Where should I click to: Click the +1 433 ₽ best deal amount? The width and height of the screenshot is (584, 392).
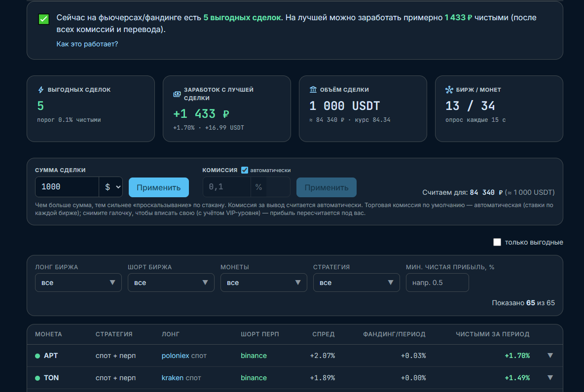coord(201,114)
